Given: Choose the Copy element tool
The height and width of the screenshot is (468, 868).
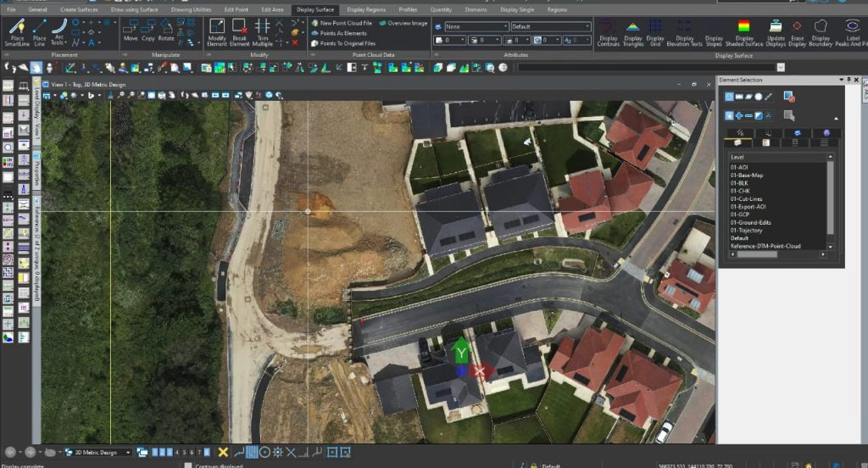Looking at the screenshot, I should (147, 31).
